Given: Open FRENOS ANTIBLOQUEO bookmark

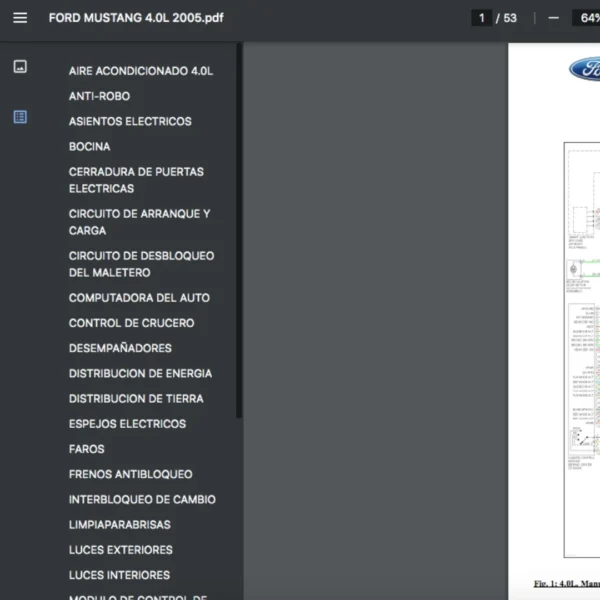Looking at the screenshot, I should coord(130,474).
